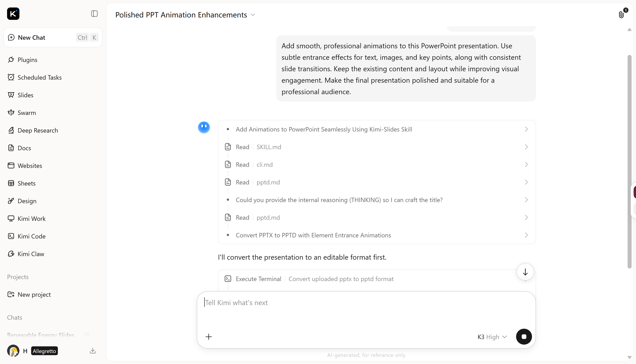Toggle the sidebar collapse icon
This screenshot has height=364, width=636.
pyautogui.click(x=94, y=13)
